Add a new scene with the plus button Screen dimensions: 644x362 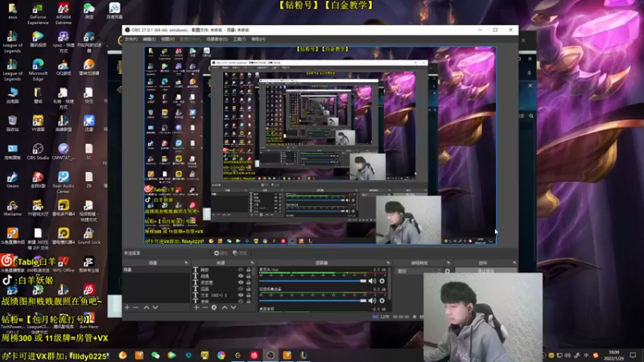127,307
